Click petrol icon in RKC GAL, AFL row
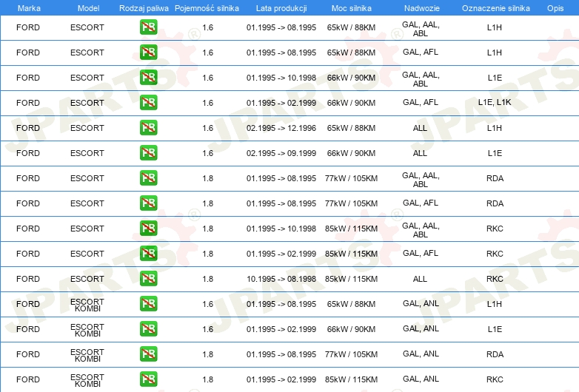Image resolution: width=579 pixels, height=392 pixels. pyautogui.click(x=148, y=253)
